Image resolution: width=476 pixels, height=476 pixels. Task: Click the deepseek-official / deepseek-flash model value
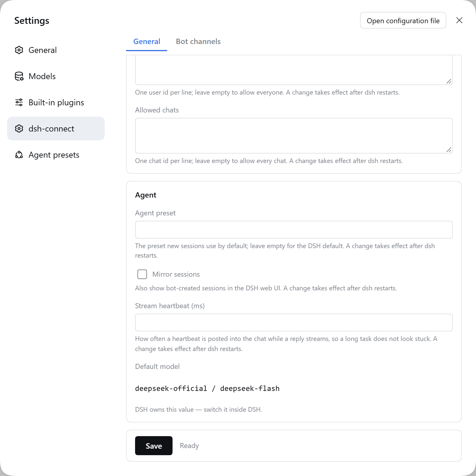tap(207, 389)
